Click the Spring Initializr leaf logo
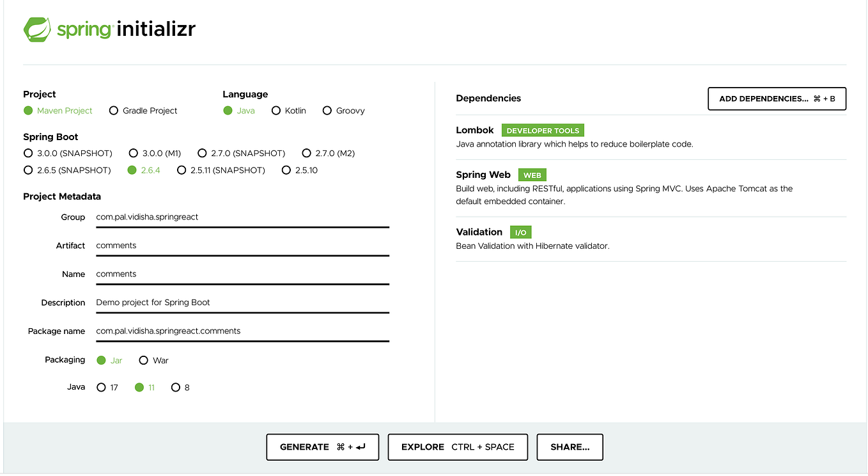868x476 pixels. [36, 29]
